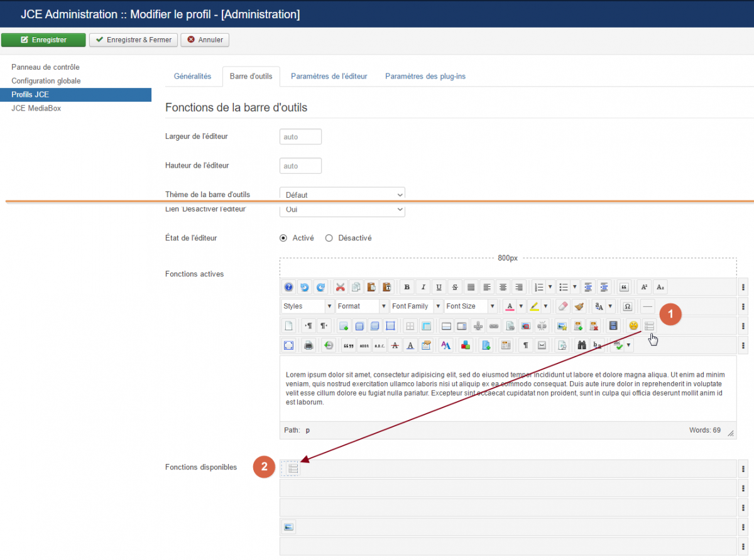This screenshot has height=560, width=754.
Task: Click the Bold formatting icon
Action: point(407,287)
